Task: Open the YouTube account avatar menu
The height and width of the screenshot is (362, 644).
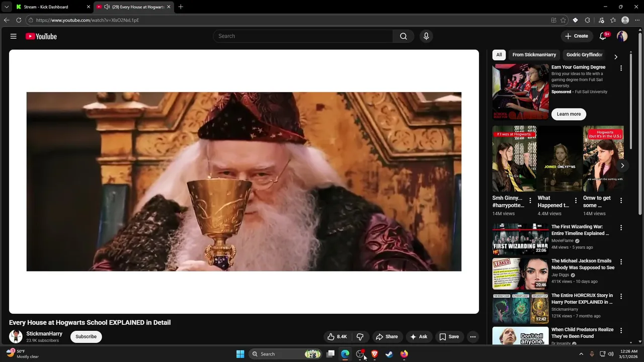Action: point(622,36)
